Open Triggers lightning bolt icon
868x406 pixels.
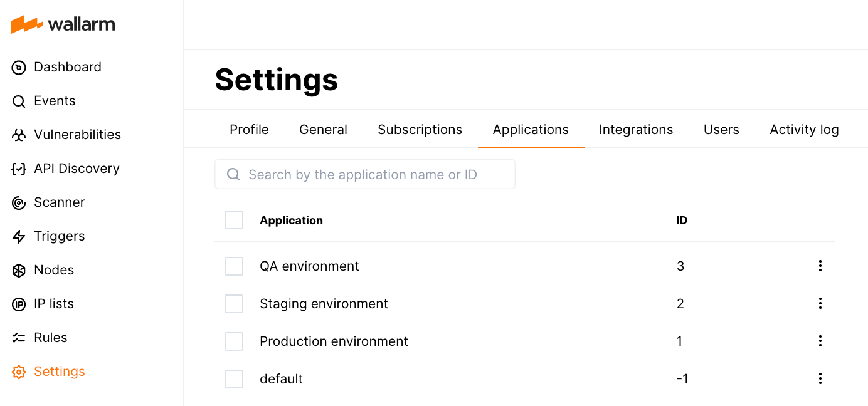tap(19, 237)
